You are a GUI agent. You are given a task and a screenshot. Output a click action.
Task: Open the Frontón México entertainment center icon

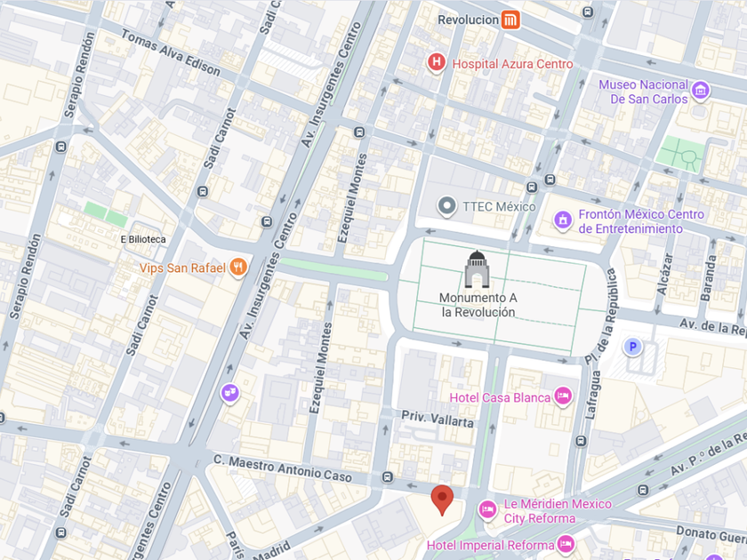(x=563, y=220)
